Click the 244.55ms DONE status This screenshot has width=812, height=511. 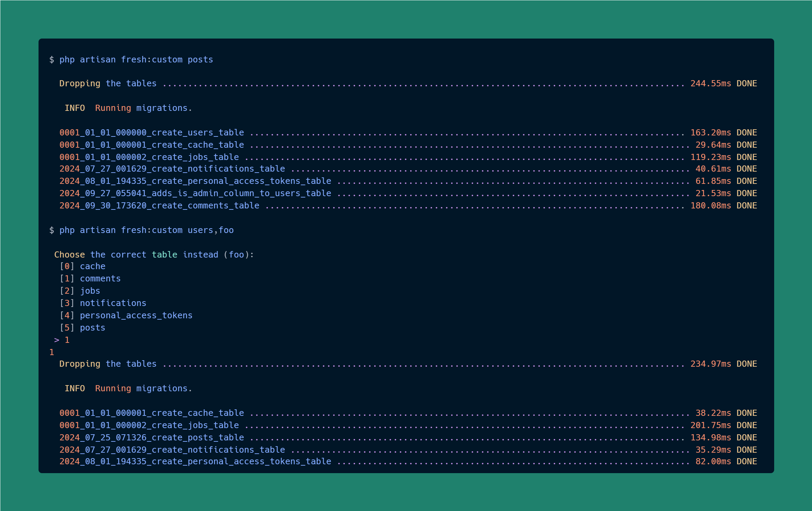(x=723, y=84)
